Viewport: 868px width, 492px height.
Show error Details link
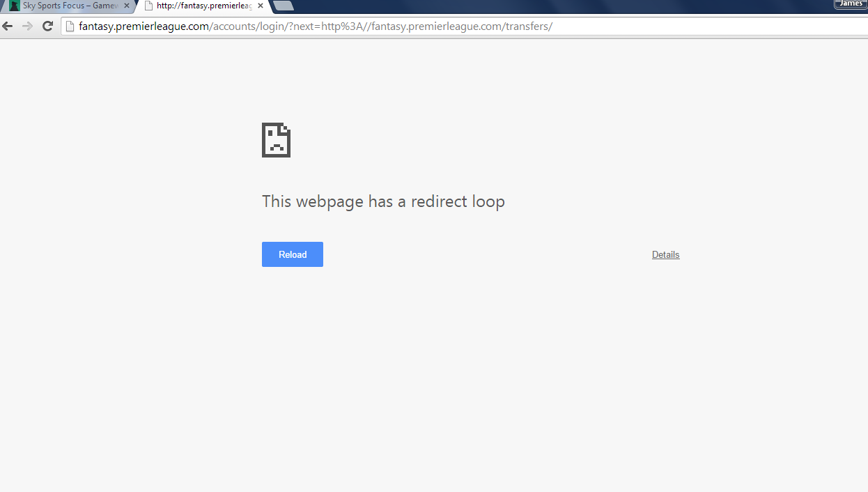(666, 254)
